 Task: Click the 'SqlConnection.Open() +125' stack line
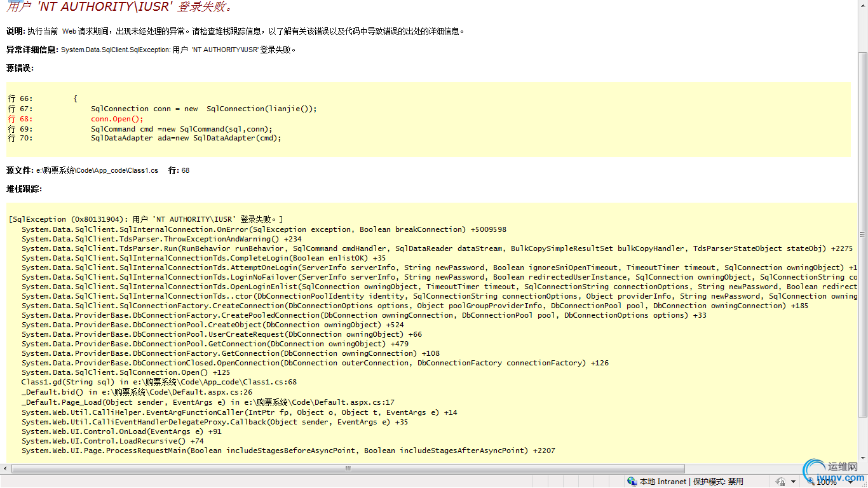[x=126, y=372]
